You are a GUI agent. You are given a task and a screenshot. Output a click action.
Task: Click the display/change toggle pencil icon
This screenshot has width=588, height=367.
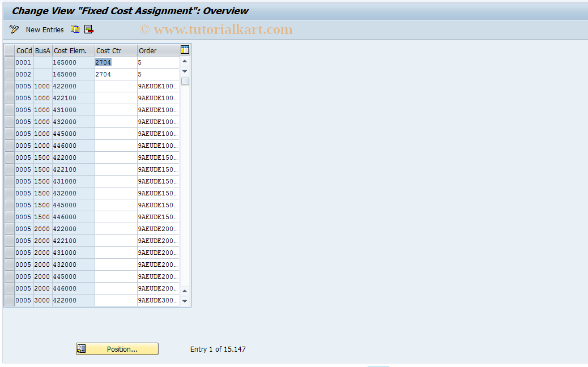click(x=14, y=29)
